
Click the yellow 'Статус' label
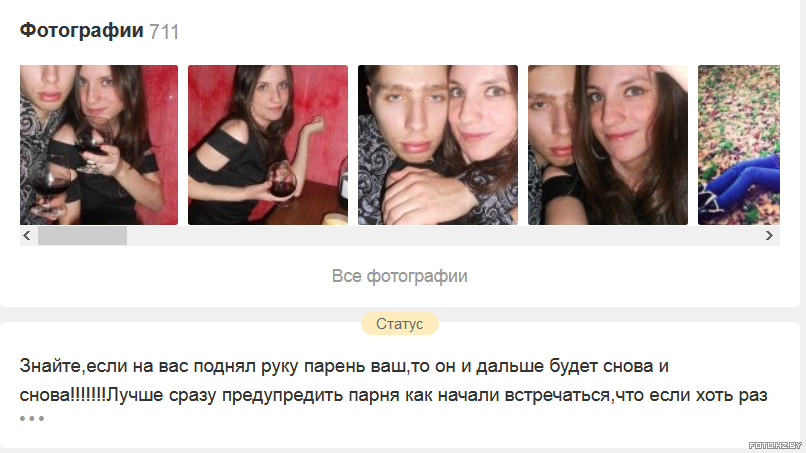pos(399,324)
